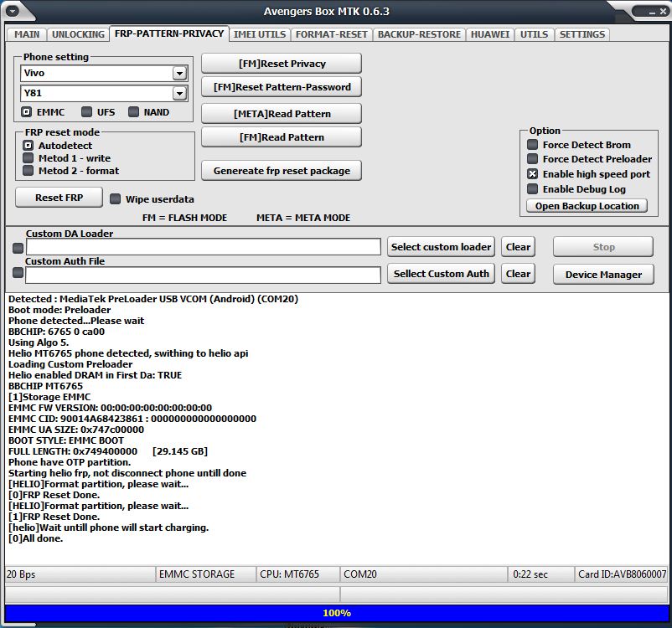Click 'EMMC UA SIZE: 0x747c00000' log line
The height and width of the screenshot is (628, 672).
pos(76,430)
